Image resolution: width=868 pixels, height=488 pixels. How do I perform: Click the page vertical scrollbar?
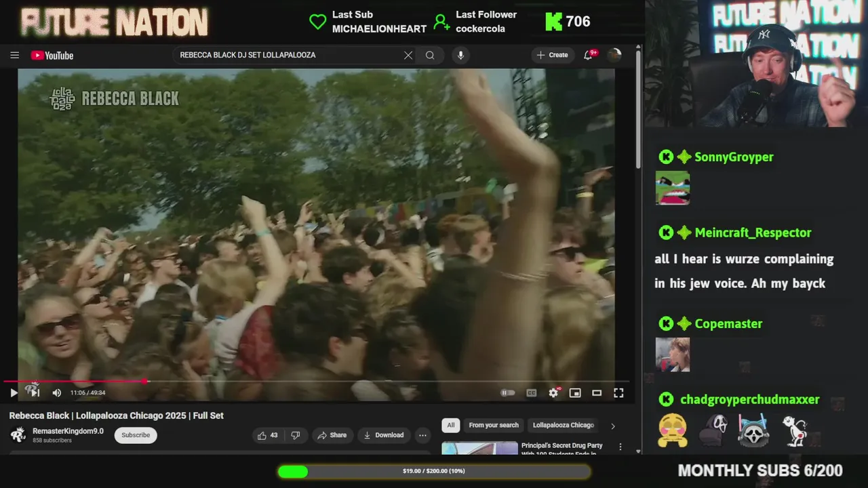pos(638,109)
